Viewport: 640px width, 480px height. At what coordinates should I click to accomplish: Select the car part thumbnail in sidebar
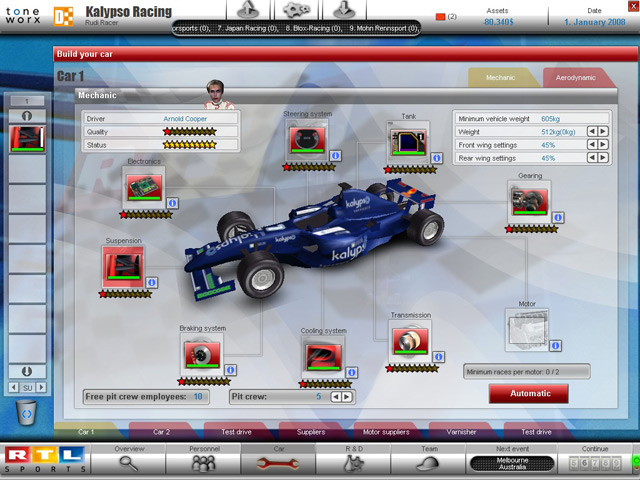click(x=27, y=138)
